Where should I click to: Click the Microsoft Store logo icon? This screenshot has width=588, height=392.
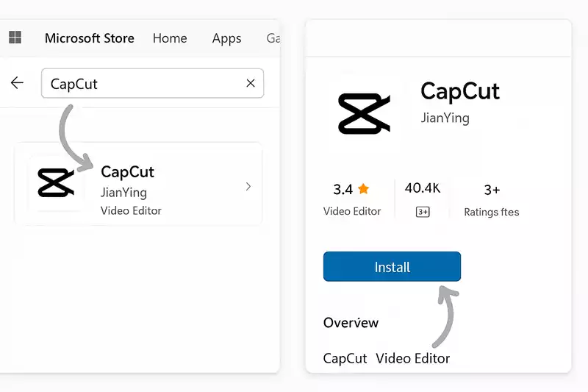pos(15,37)
